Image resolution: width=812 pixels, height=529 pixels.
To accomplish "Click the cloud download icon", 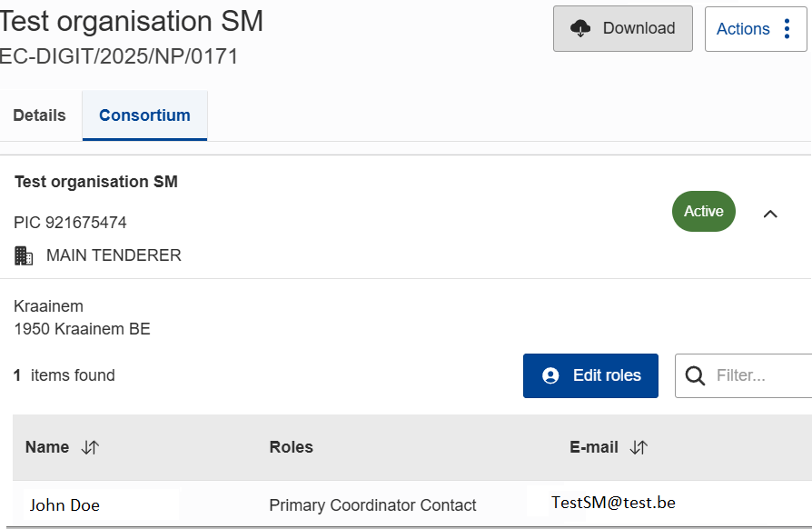I will tap(580, 29).
